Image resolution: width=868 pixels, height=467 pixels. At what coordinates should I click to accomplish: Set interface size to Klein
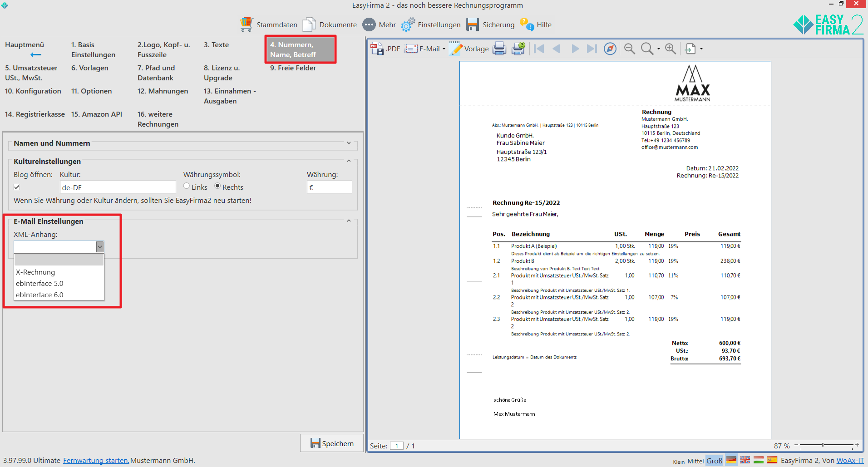coord(679,462)
